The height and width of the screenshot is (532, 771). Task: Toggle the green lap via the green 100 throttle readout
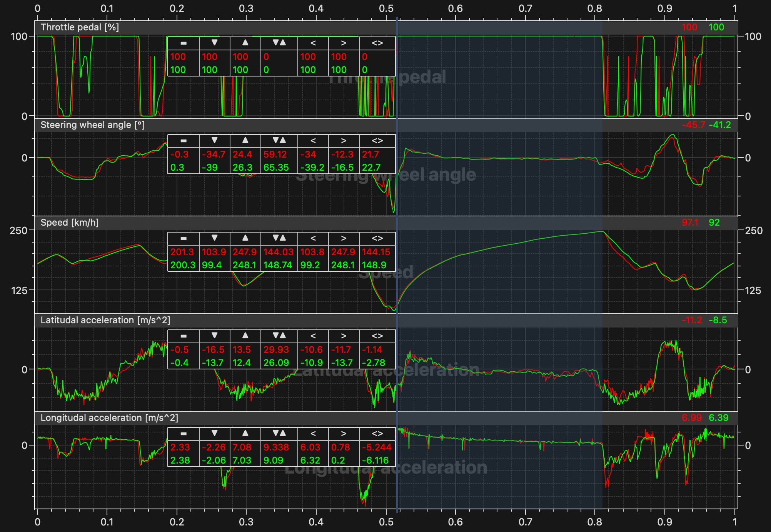coord(716,27)
